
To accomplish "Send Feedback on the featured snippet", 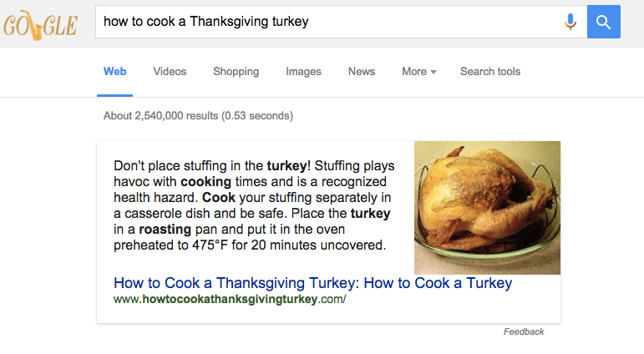I will coord(523,331).
